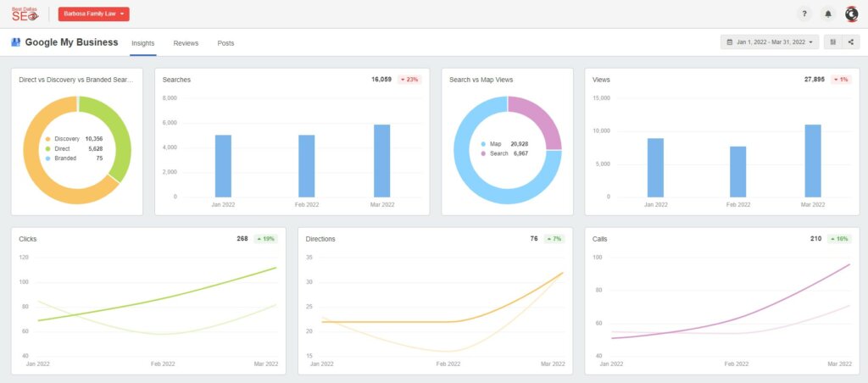Select the Insights tab
868x383 pixels.
pos(142,42)
